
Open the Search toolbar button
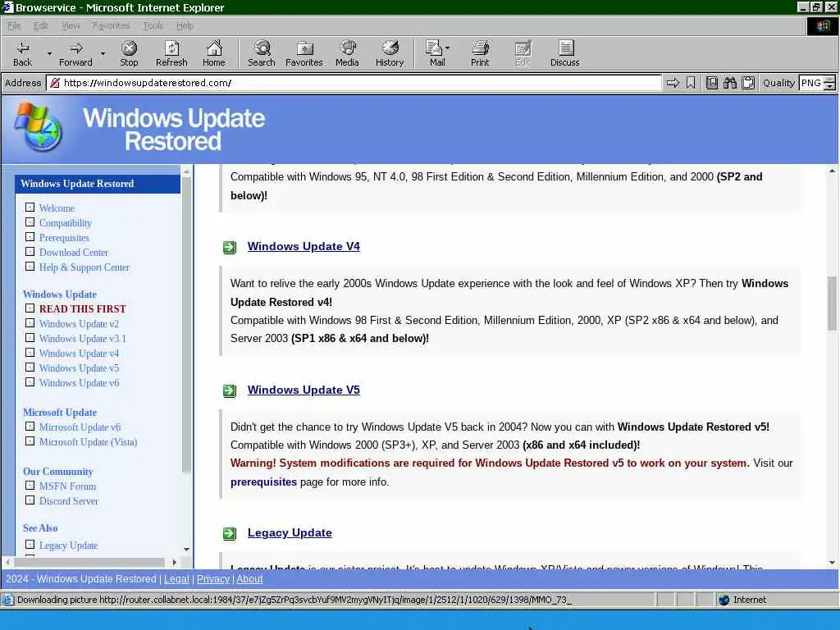262,53
